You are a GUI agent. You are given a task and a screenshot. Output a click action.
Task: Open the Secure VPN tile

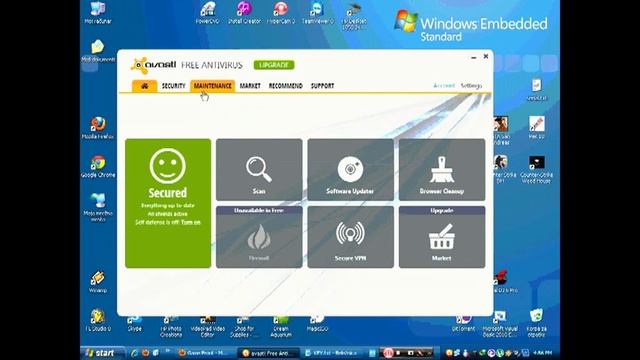(x=351, y=237)
